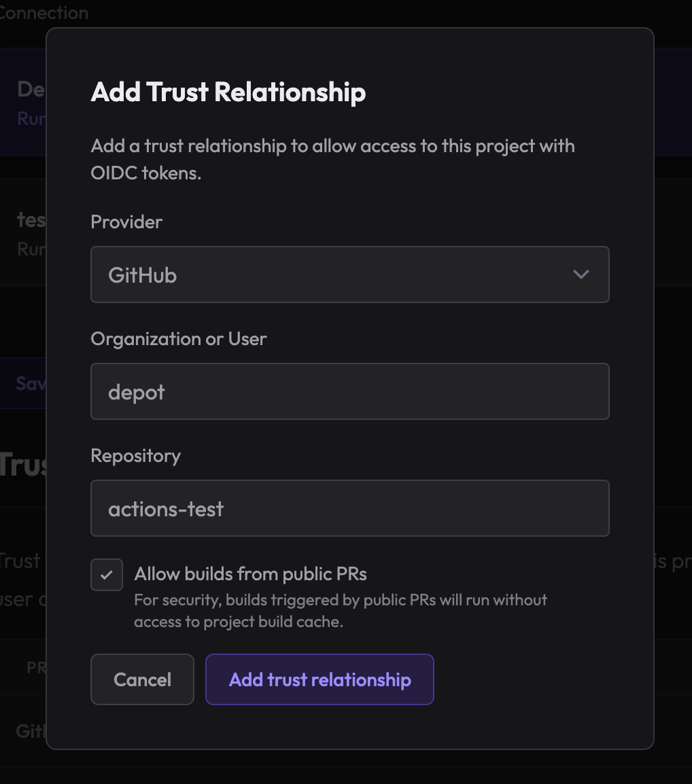Click the dialog title "Add Trust Relationship"
The width and height of the screenshot is (692, 784).
[228, 92]
